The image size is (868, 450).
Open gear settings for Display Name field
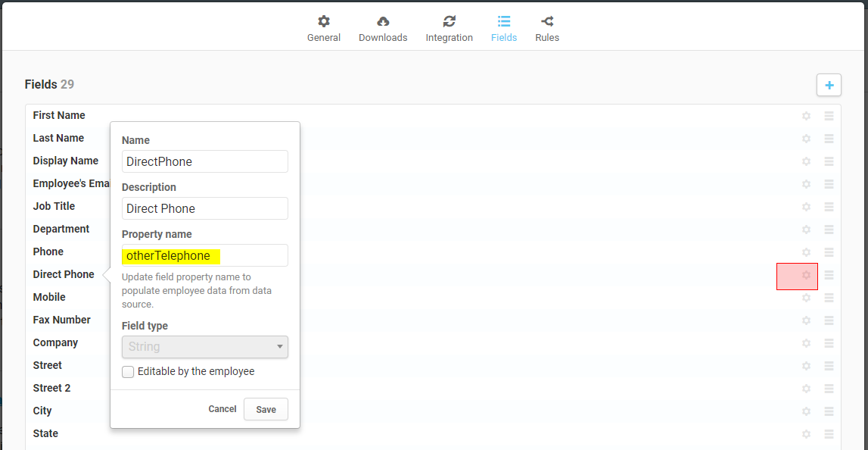click(x=806, y=161)
